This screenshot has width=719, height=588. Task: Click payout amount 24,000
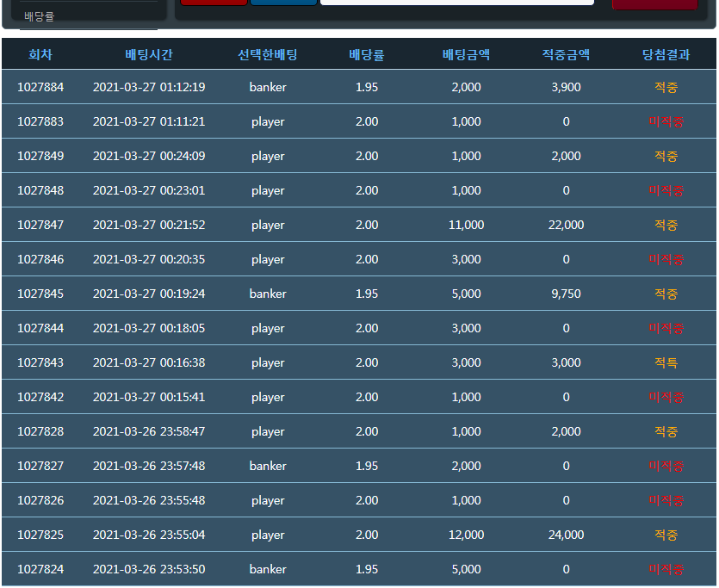(566, 535)
